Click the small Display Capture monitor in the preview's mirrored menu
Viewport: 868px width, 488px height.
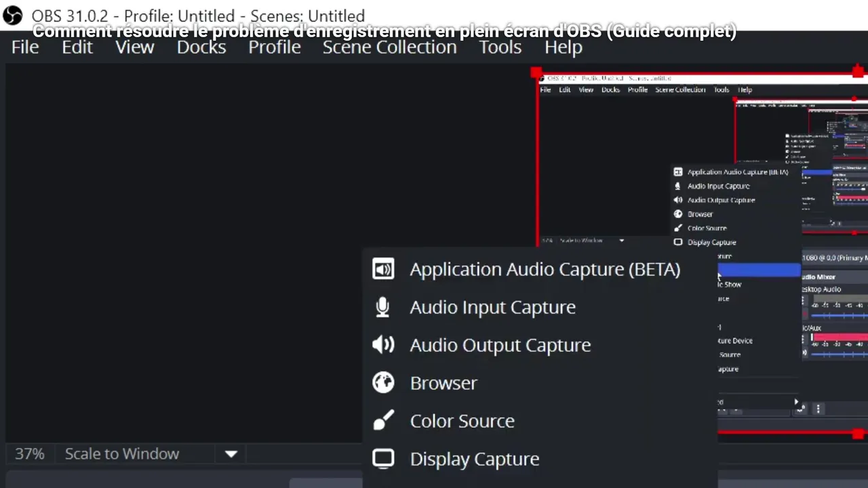coord(677,242)
